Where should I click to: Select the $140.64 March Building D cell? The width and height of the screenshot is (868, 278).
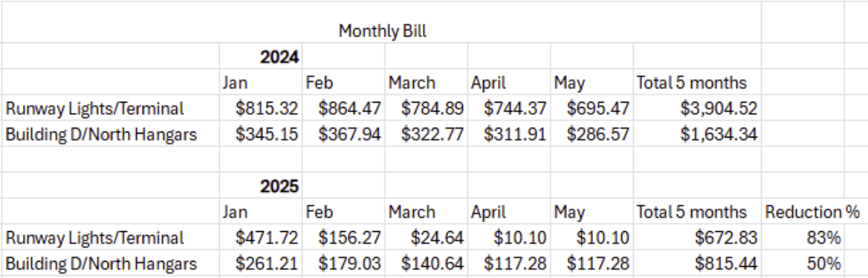(427, 263)
